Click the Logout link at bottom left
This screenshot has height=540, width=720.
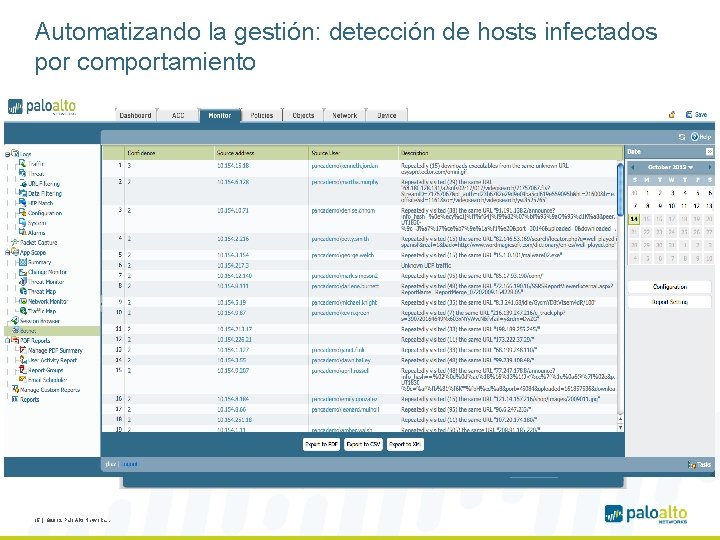(130, 464)
